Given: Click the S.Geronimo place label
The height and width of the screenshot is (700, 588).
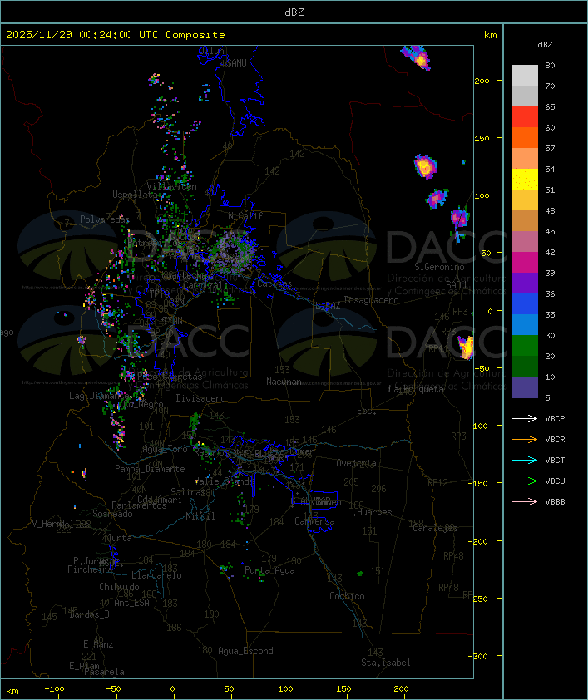Looking at the screenshot, I should 439,267.
